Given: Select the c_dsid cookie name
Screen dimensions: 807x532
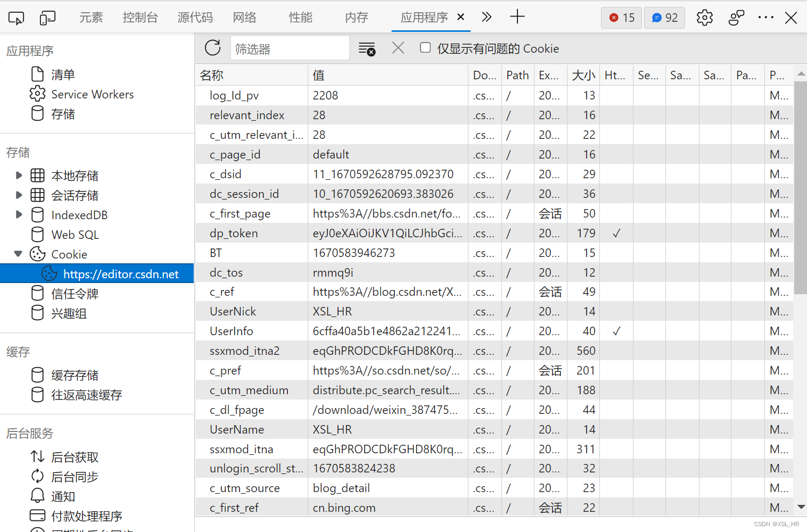Looking at the screenshot, I should (226, 174).
